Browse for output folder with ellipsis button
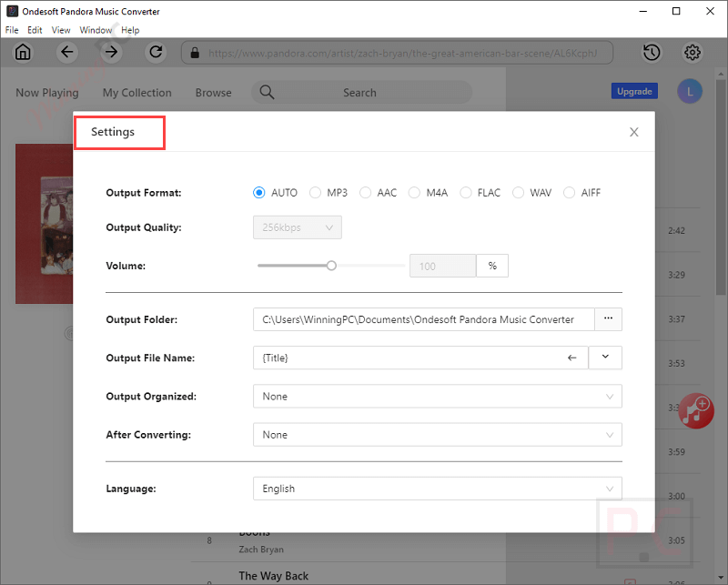The height and width of the screenshot is (585, 728). [x=608, y=319]
